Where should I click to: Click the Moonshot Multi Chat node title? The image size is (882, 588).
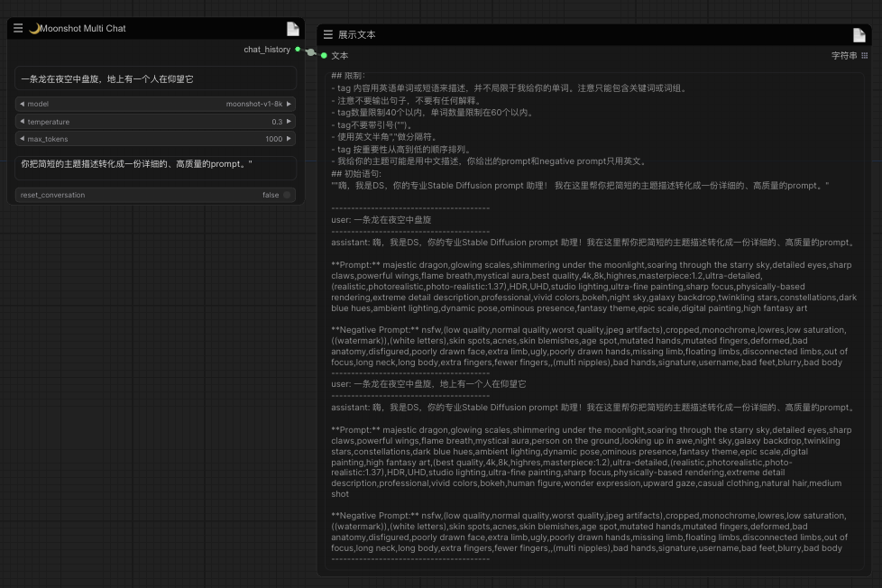(x=83, y=28)
